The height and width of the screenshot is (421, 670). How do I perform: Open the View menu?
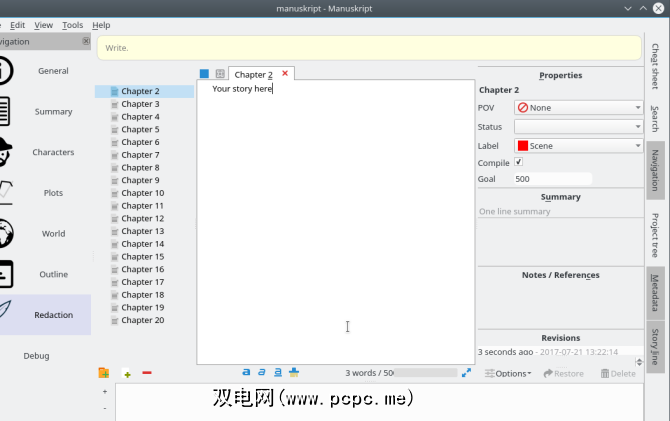pyautogui.click(x=44, y=25)
